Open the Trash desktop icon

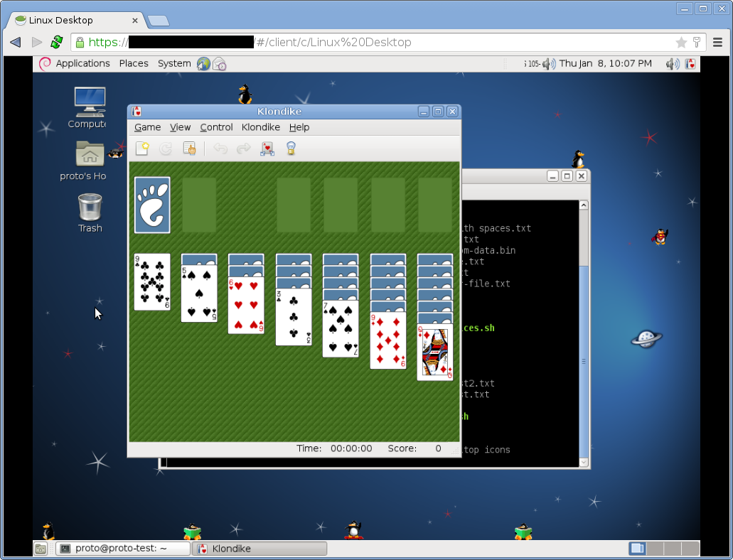(x=90, y=213)
